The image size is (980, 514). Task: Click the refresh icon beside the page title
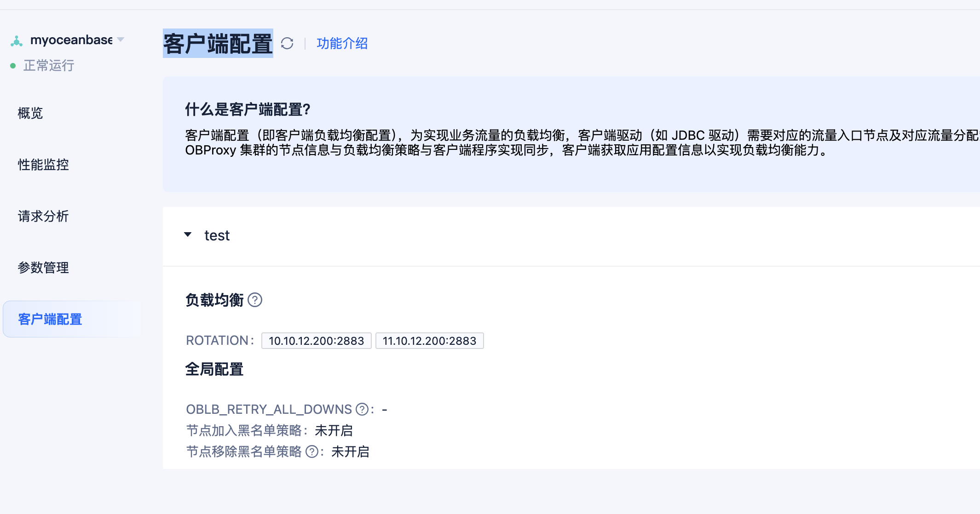tap(287, 44)
